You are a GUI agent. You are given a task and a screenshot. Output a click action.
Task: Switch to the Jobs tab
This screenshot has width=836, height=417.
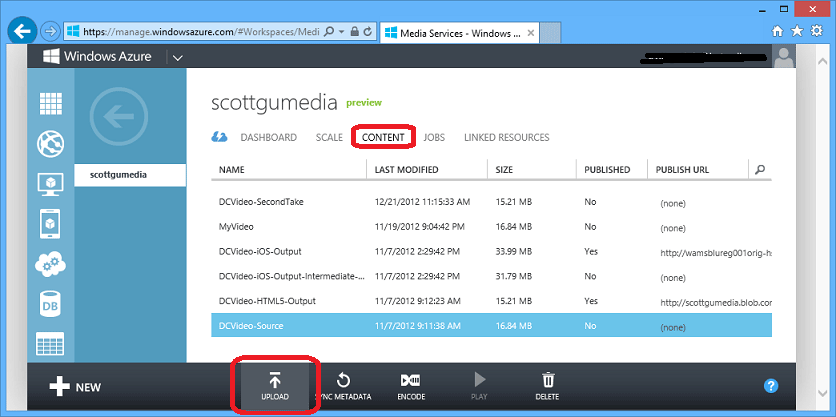coord(434,138)
